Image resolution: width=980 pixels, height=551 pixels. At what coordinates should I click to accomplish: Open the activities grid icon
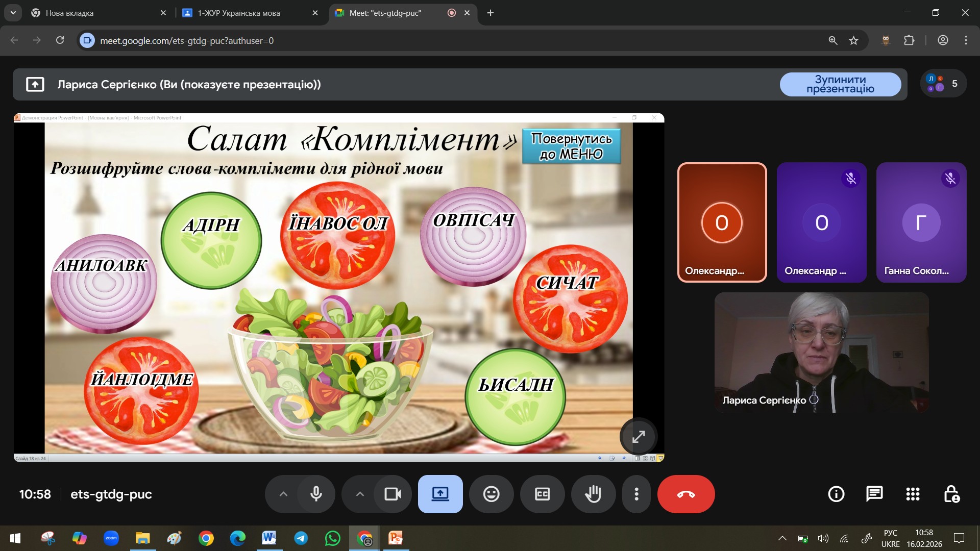pos(913,494)
